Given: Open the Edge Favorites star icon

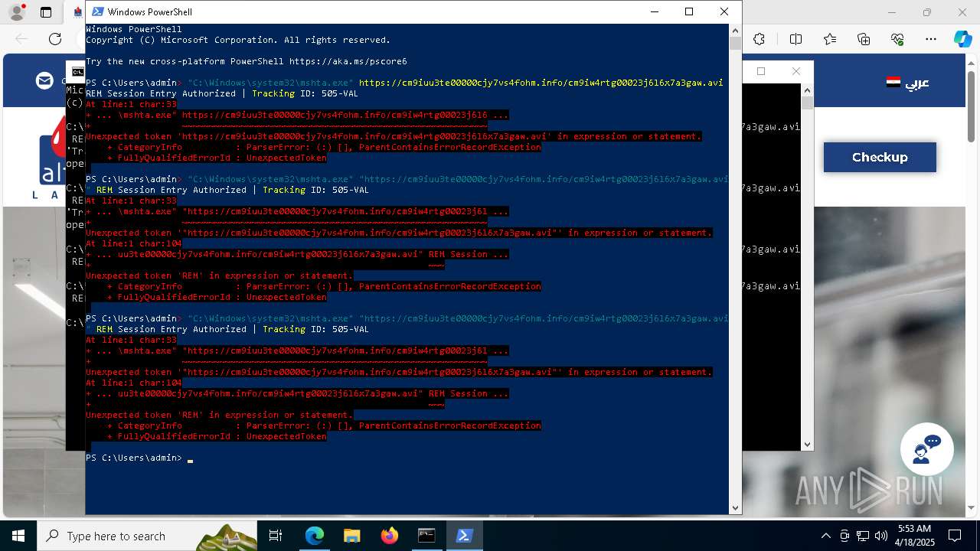Looking at the screenshot, I should click(830, 39).
